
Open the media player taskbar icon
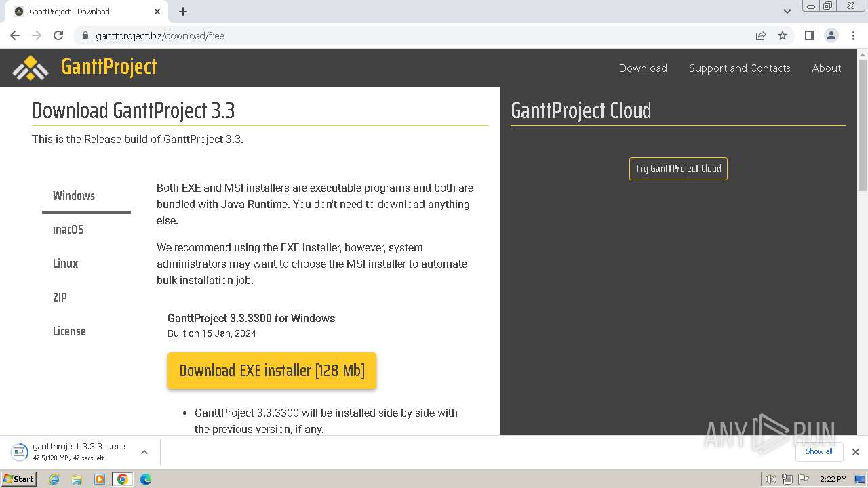click(100, 479)
